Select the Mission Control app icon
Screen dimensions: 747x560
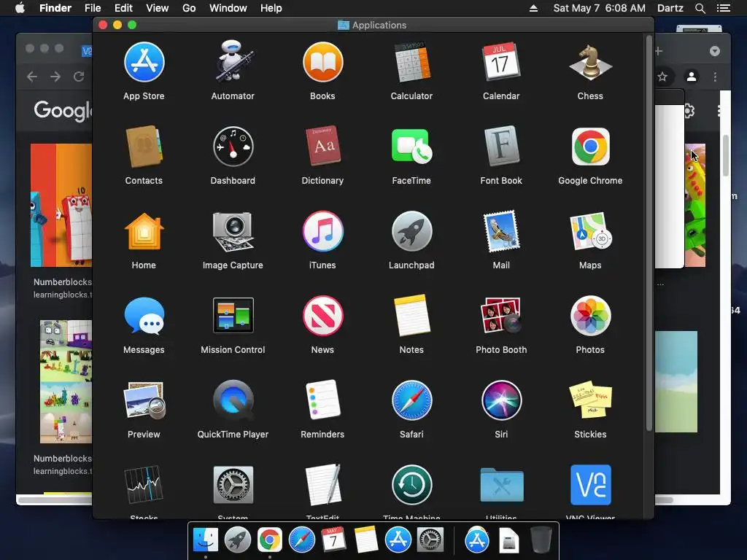click(233, 315)
